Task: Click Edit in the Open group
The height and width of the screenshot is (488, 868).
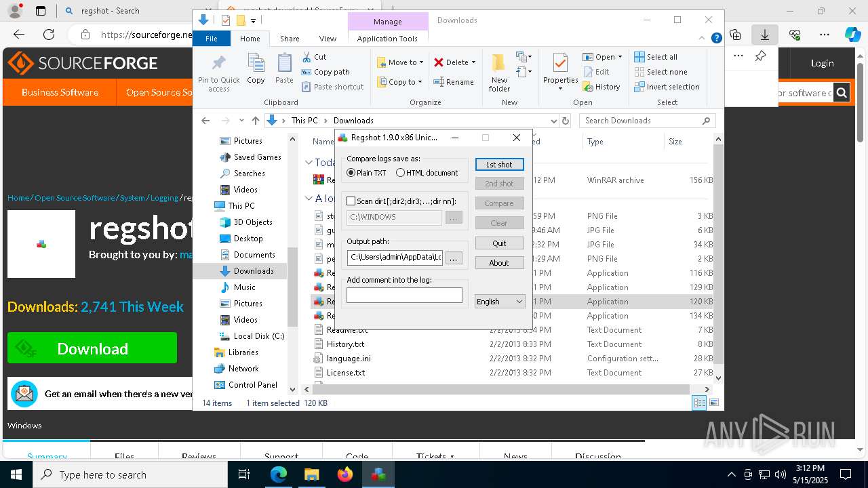Action: [x=596, y=72]
